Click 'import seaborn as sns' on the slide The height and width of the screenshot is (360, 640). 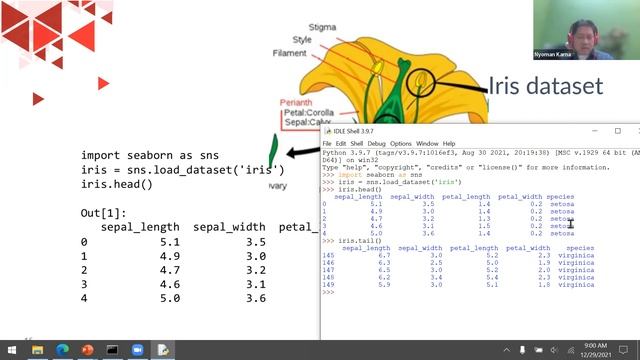click(150, 155)
